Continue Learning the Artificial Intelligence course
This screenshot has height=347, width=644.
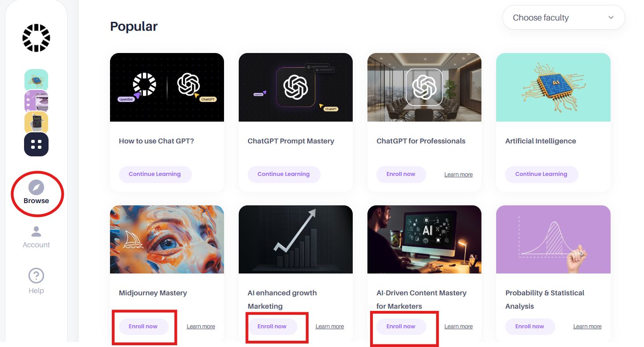pos(541,174)
